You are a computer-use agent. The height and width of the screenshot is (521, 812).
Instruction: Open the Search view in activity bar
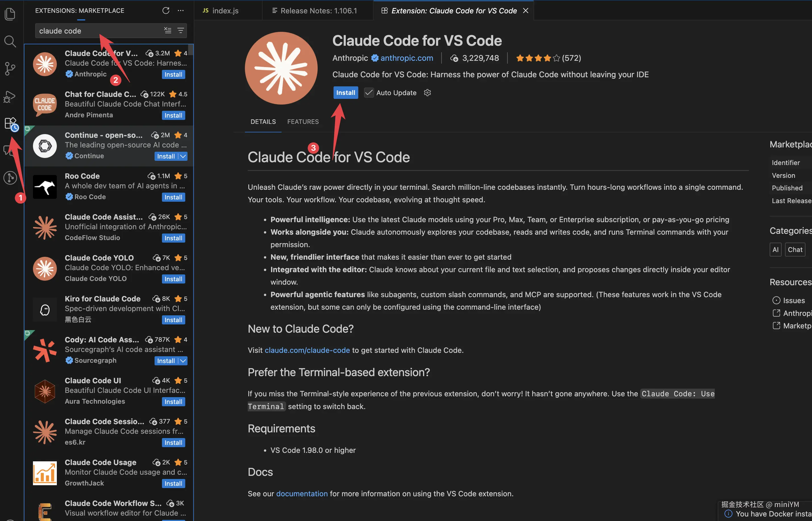click(10, 41)
